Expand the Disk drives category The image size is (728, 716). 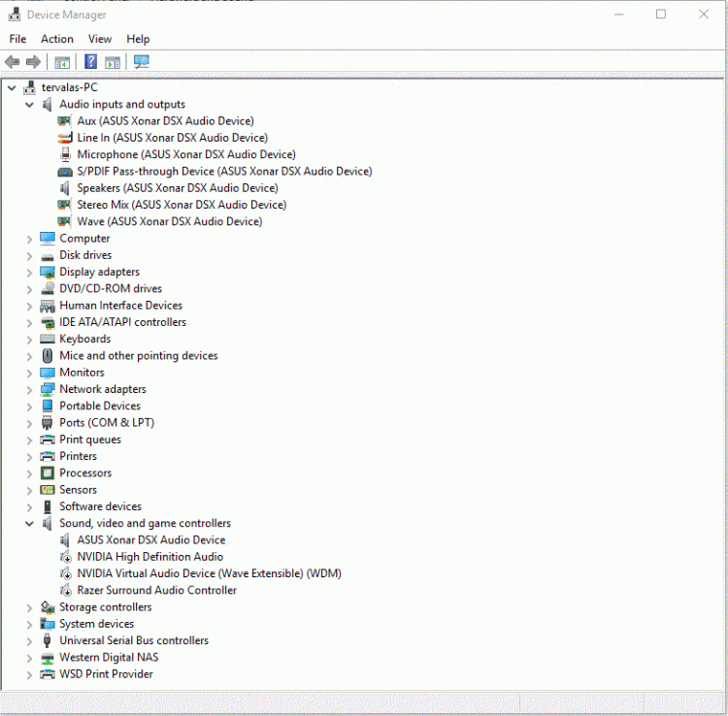pyautogui.click(x=29, y=256)
